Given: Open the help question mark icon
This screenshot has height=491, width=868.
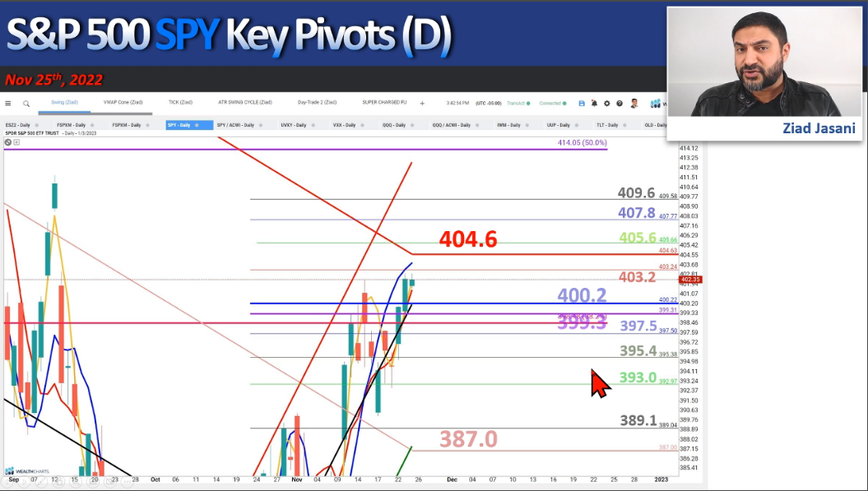Looking at the screenshot, I should pyautogui.click(x=620, y=104).
